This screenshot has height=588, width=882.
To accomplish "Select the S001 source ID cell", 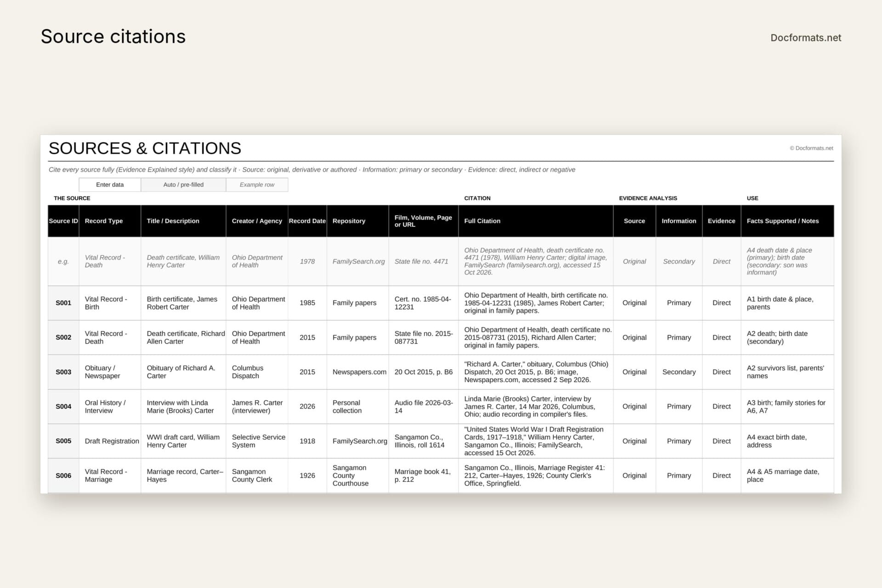I will [x=63, y=303].
